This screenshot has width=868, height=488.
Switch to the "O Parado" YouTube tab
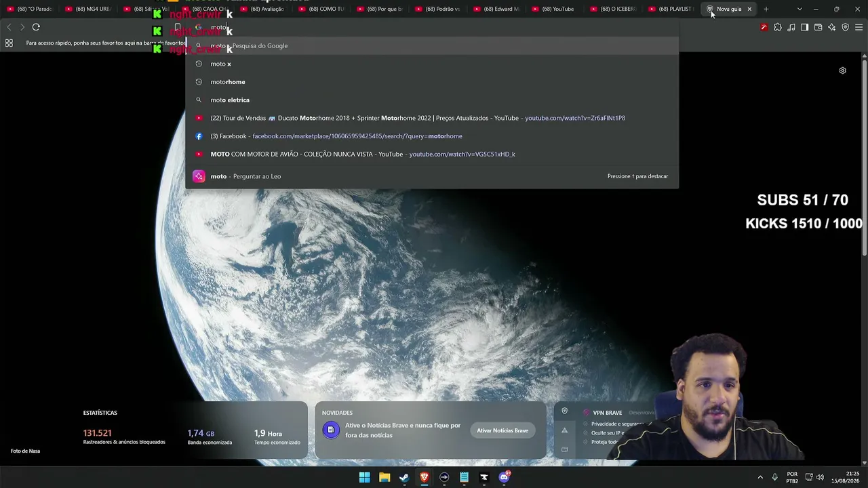(x=30, y=9)
